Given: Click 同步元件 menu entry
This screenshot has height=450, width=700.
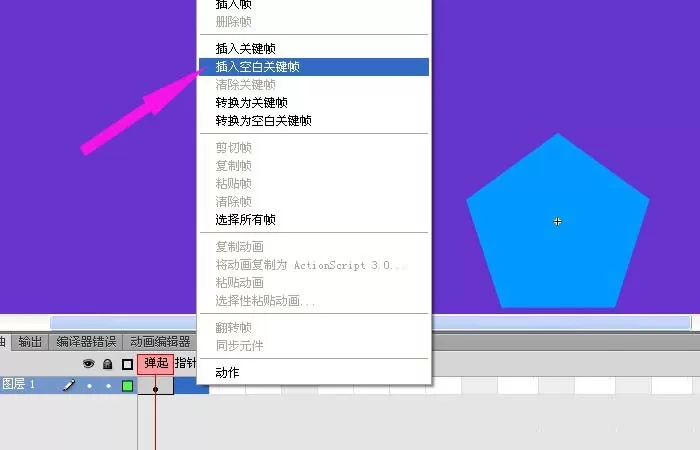Looking at the screenshot, I should pyautogui.click(x=314, y=346).
